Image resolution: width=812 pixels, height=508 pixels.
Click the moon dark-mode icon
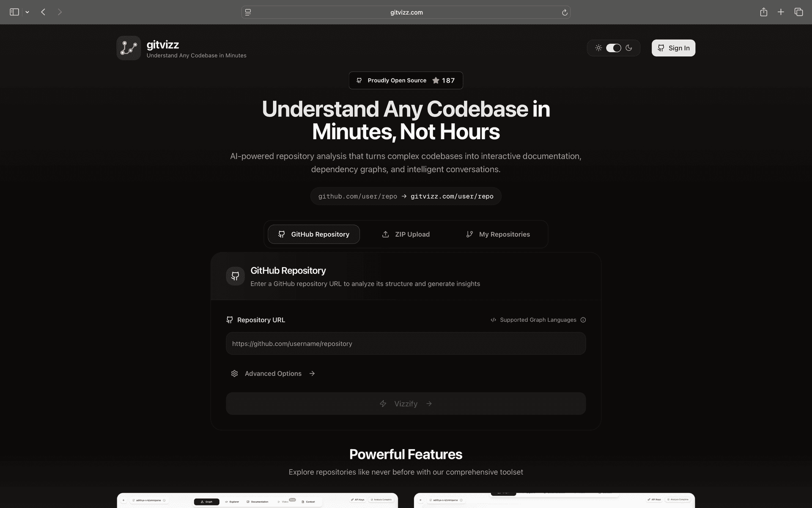pyautogui.click(x=629, y=48)
